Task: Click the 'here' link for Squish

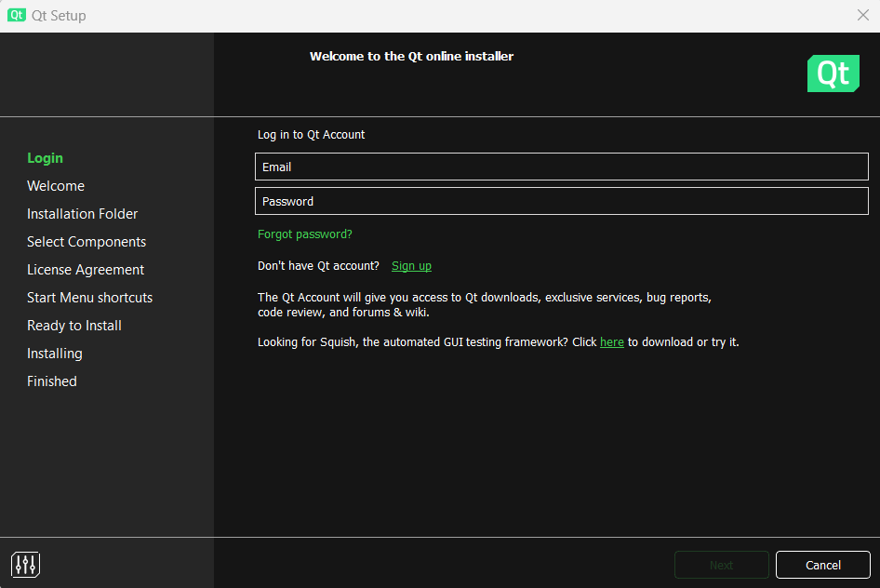Action: tap(611, 342)
